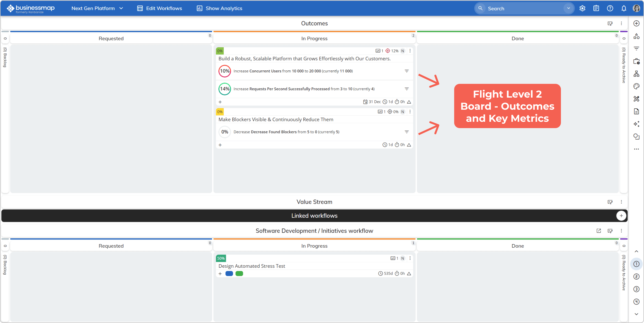Screen dimensions: 644x323
Task: Select view number 2 in sidebar
Action: (x=636, y=277)
